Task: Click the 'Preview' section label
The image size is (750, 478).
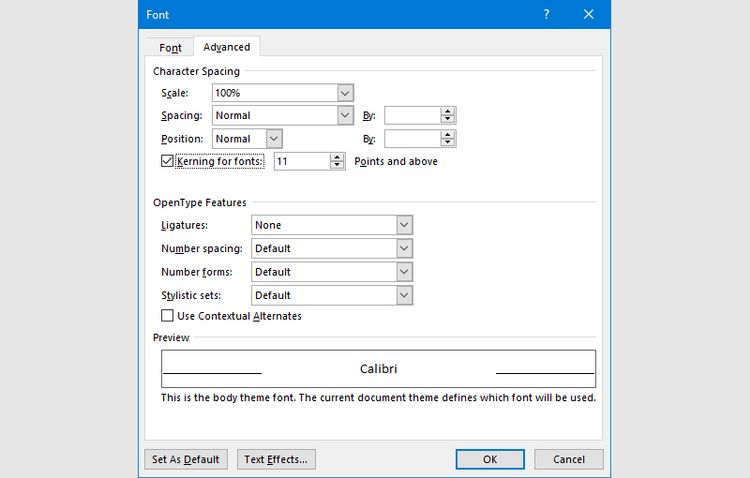Action: (171, 338)
